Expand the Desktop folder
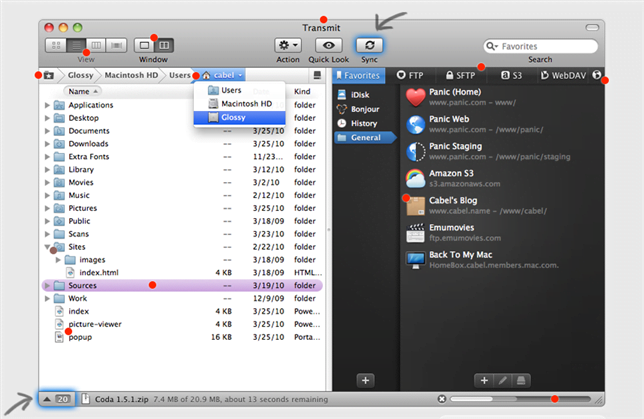 pyautogui.click(x=47, y=118)
